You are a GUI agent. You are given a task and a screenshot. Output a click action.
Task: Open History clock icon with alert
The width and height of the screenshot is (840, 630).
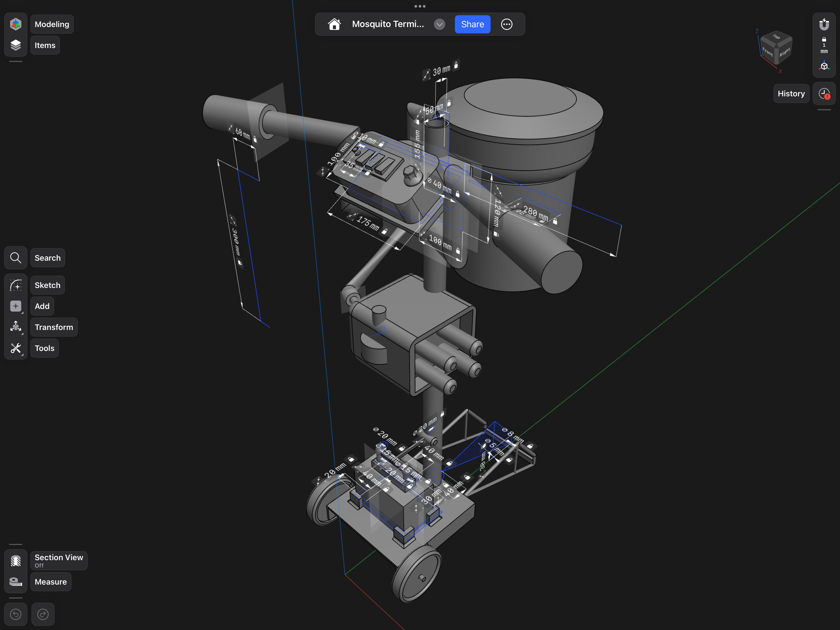(x=824, y=94)
